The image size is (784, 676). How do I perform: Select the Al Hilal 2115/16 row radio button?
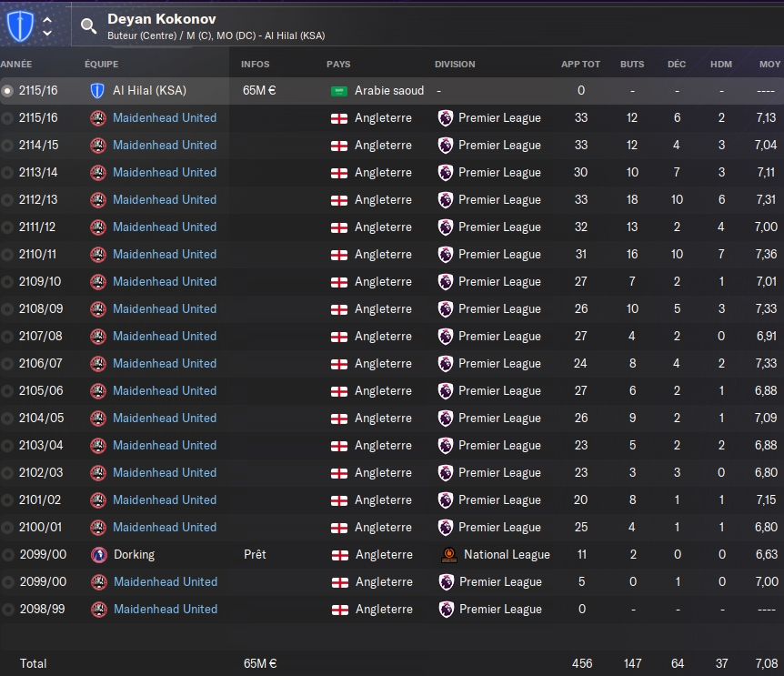click(8, 91)
